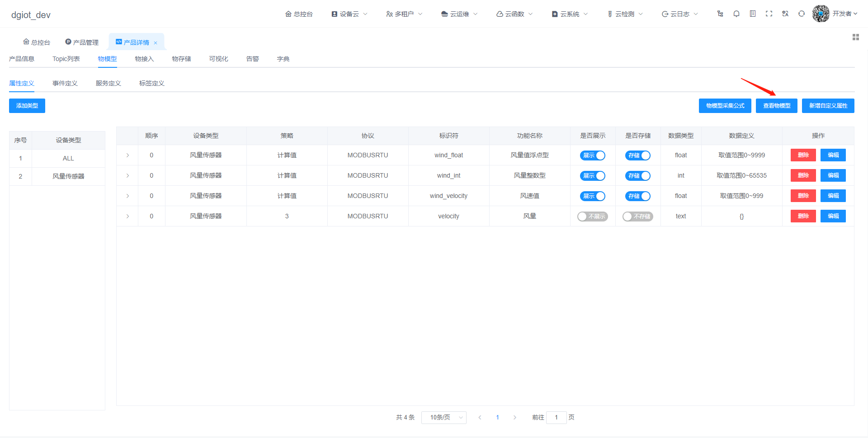Select 属性定义 sub-tab

tap(22, 83)
